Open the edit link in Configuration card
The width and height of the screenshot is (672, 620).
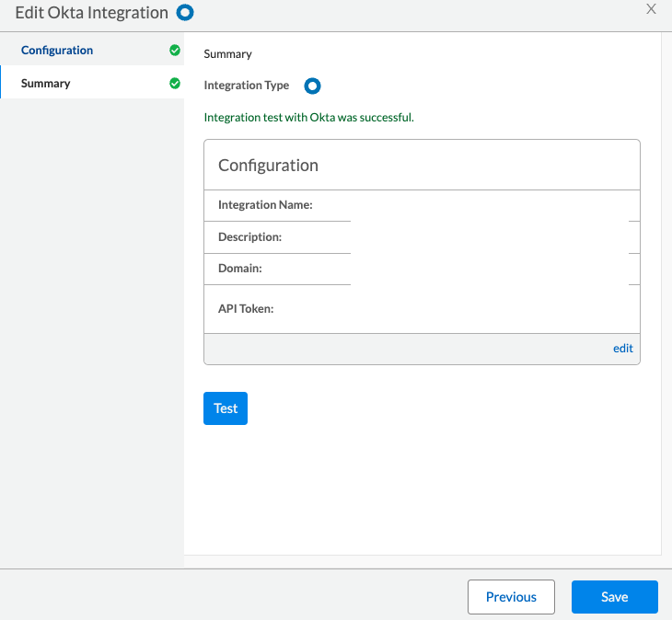623,348
